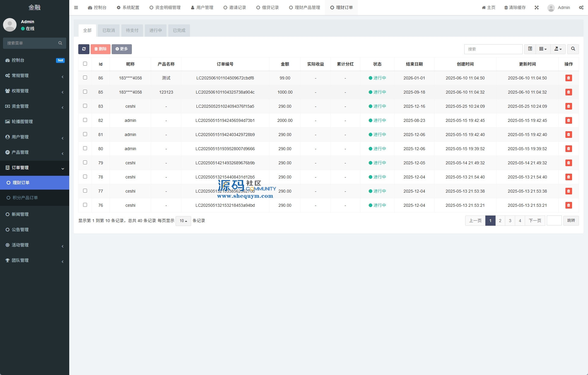Click the search magnifier icon button
The width and height of the screenshot is (588, 375).
[573, 49]
